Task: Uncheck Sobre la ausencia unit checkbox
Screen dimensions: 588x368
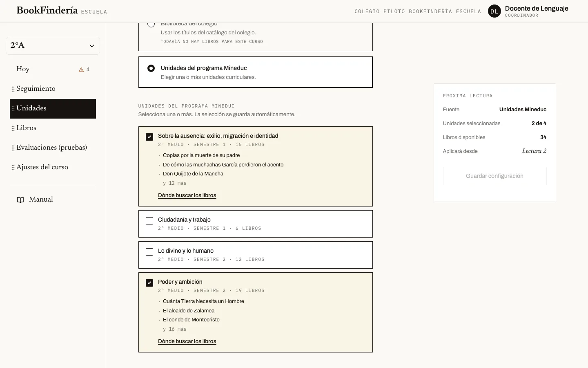Action: 149,137
